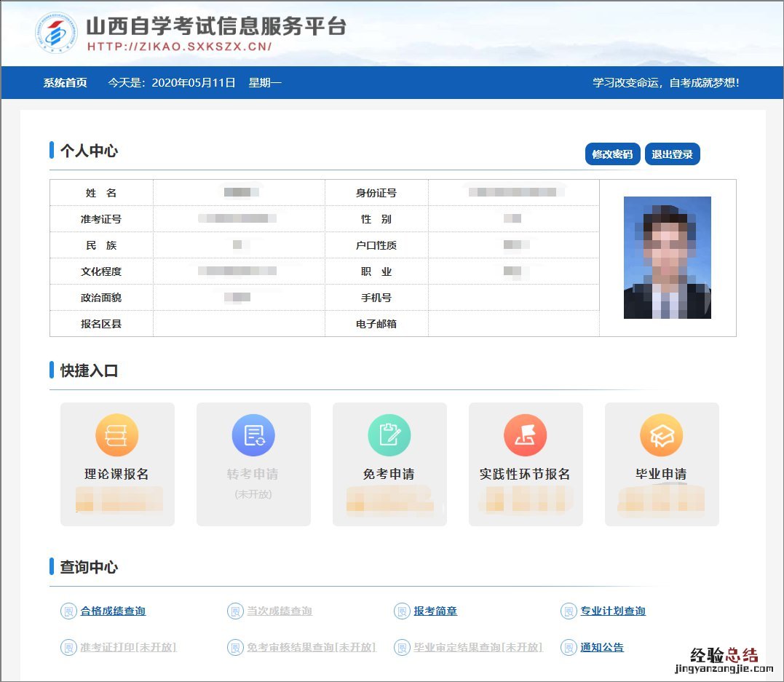Click the site logo in header
Screen dimensions: 784x682
55,33
